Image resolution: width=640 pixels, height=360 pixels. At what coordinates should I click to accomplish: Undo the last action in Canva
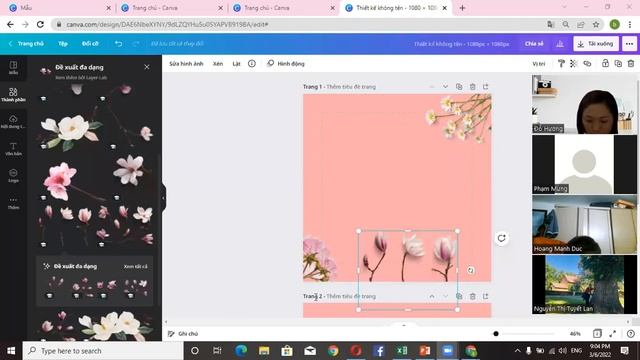point(118,43)
